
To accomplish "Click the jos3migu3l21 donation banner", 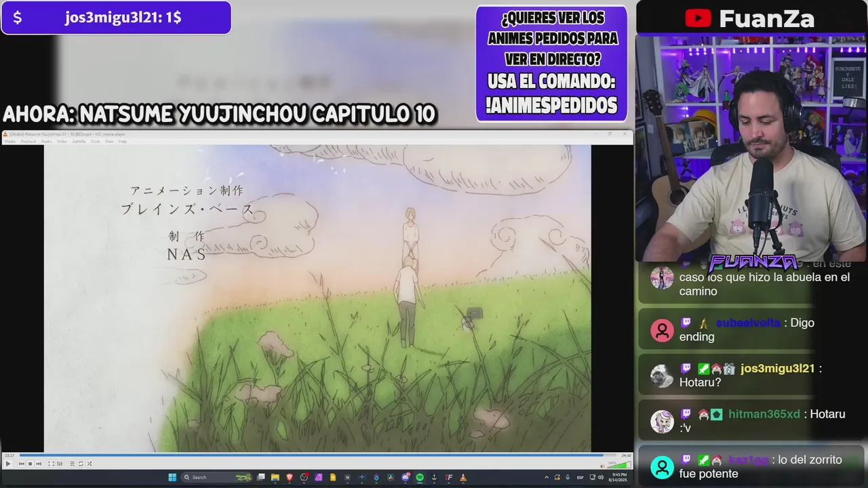I will pyautogui.click(x=116, y=18).
